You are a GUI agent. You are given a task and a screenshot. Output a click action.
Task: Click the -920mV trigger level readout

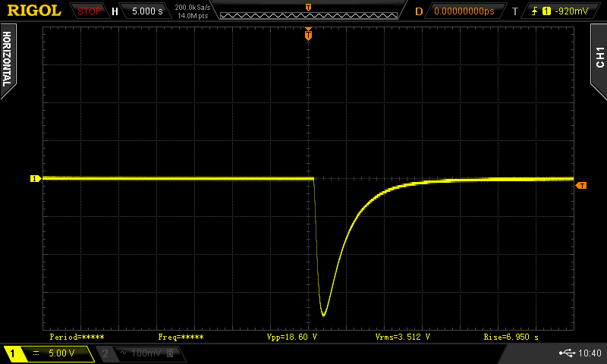click(571, 11)
